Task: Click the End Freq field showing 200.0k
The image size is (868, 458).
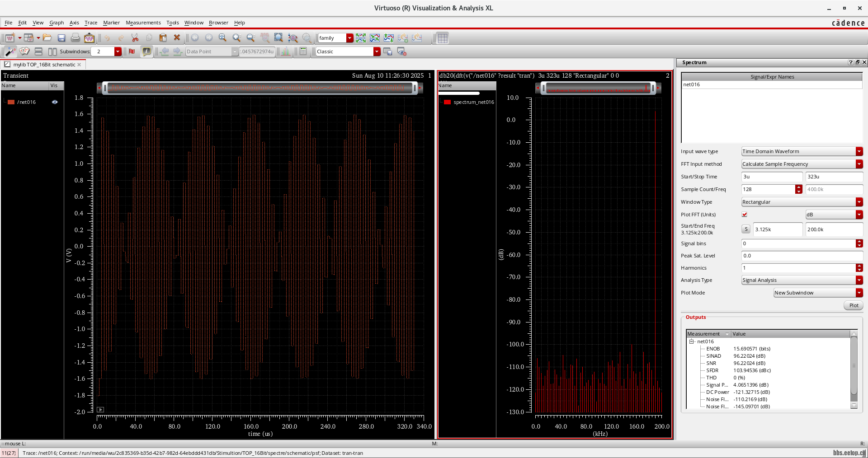Action: 834,229
